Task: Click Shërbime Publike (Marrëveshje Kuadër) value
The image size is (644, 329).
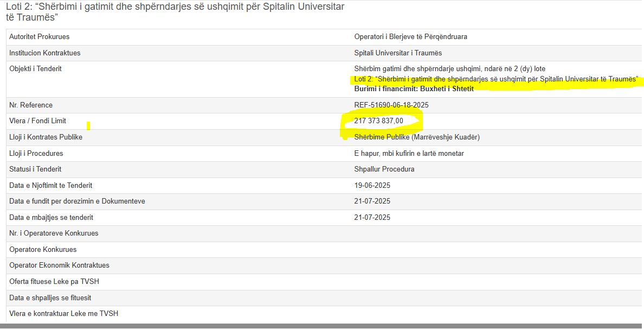Action: (416, 137)
